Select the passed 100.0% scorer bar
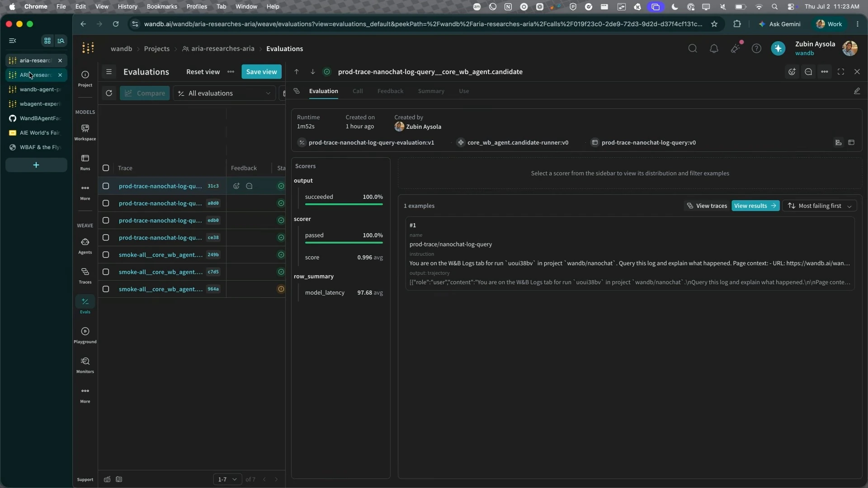Screen dimensions: 868x488 pos(344,237)
